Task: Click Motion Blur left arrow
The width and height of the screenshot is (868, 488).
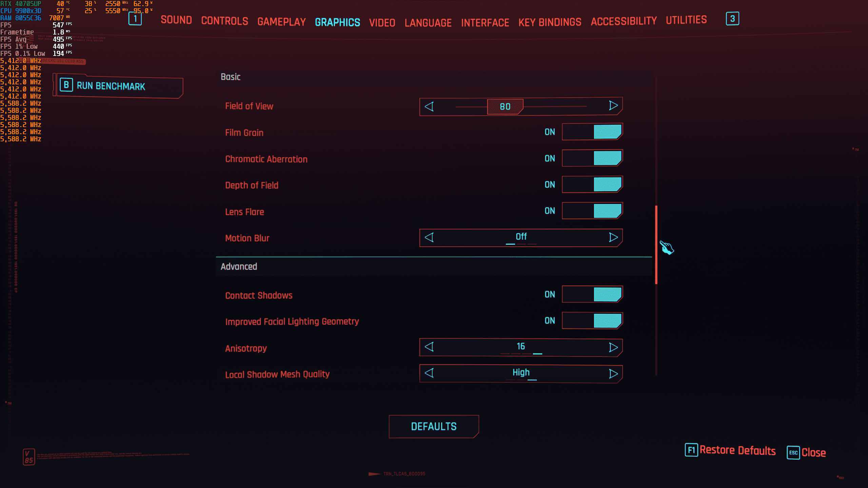Action: (429, 238)
